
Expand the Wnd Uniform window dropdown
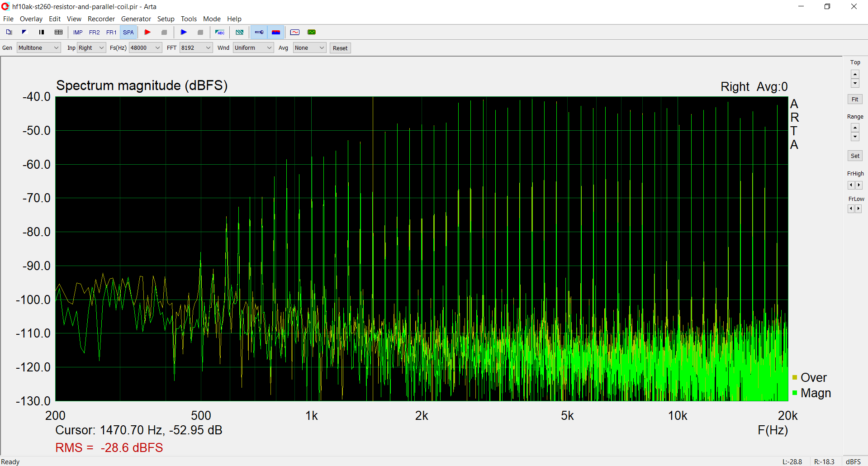click(x=253, y=48)
